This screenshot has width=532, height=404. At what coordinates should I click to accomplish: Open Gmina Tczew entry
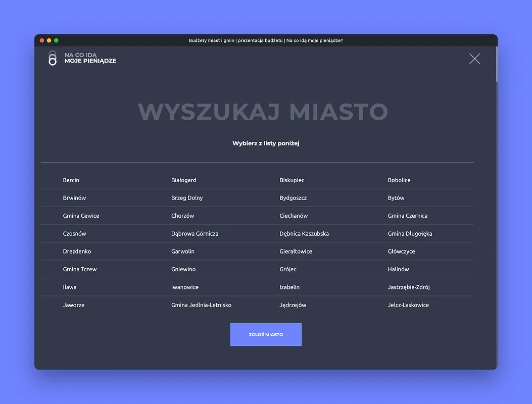click(80, 269)
